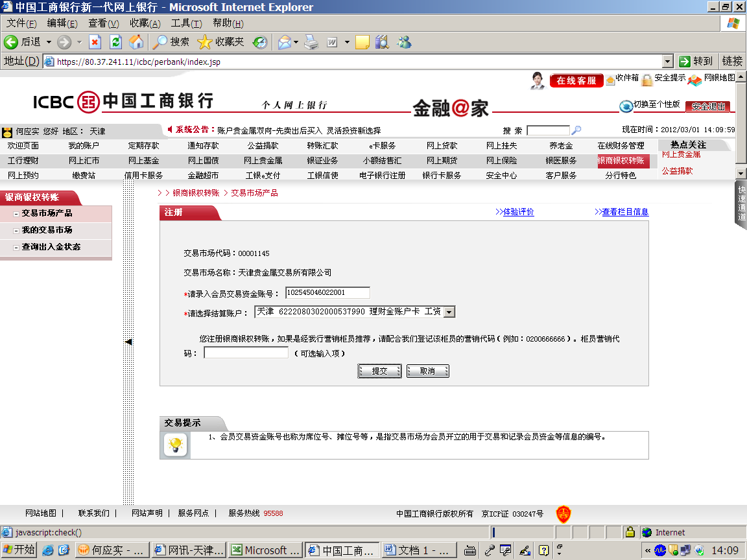Click the 提交 submit button
The width and height of the screenshot is (747, 560).
click(380, 371)
